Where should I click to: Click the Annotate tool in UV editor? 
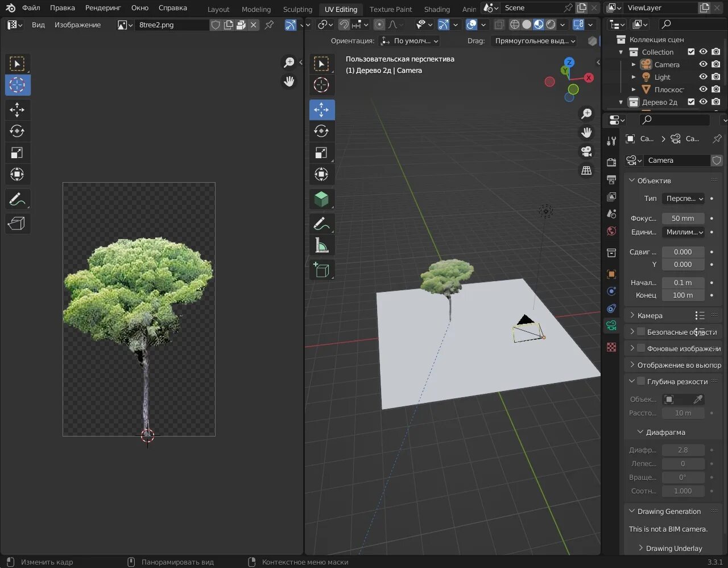pyautogui.click(x=17, y=199)
